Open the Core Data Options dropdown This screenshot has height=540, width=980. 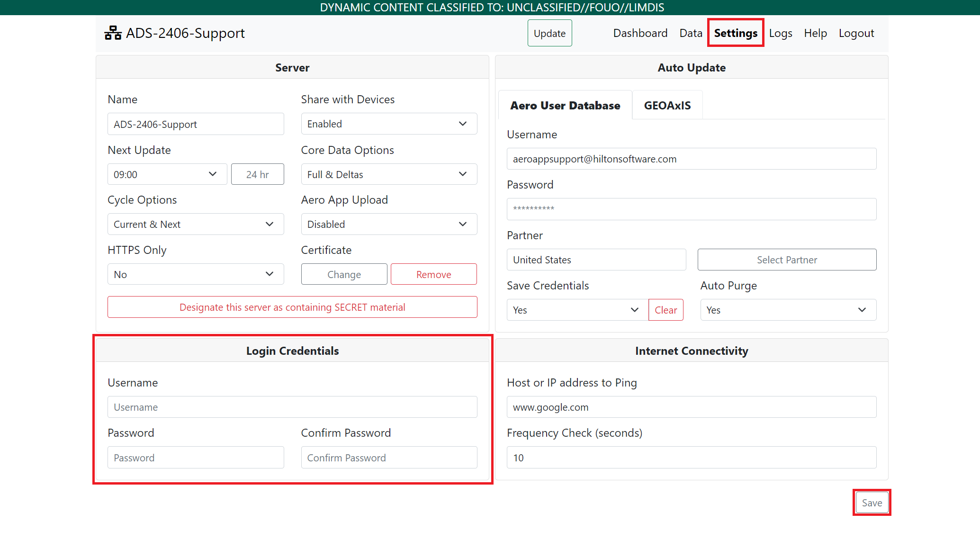click(388, 174)
